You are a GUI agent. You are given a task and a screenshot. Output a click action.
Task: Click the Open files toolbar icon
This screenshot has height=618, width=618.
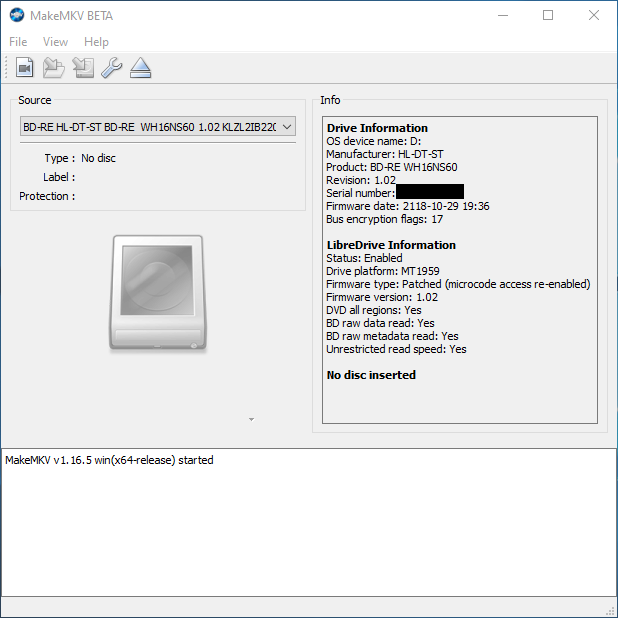point(24,68)
